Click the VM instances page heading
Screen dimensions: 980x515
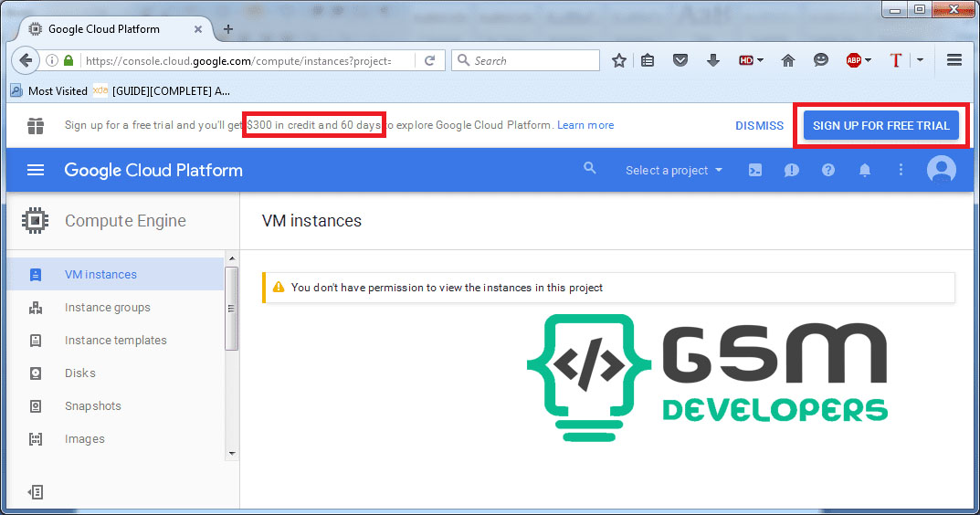coord(311,221)
